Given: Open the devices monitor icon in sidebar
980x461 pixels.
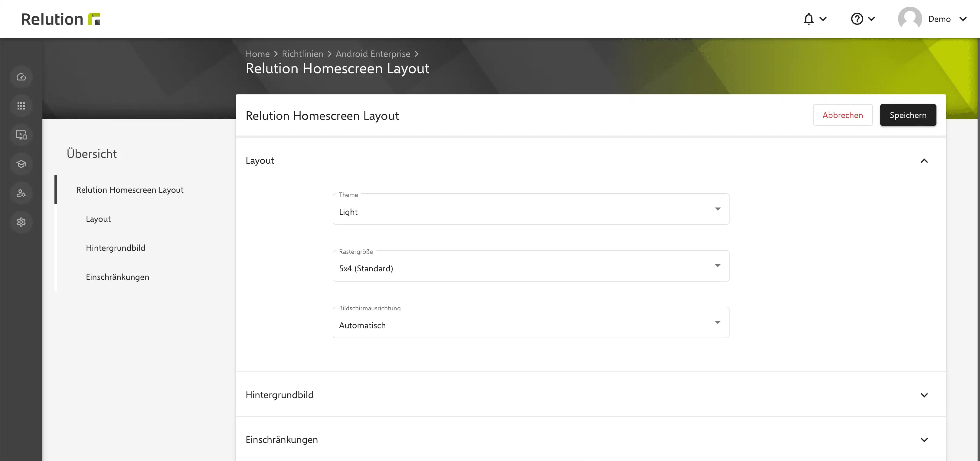Looking at the screenshot, I should (21, 135).
